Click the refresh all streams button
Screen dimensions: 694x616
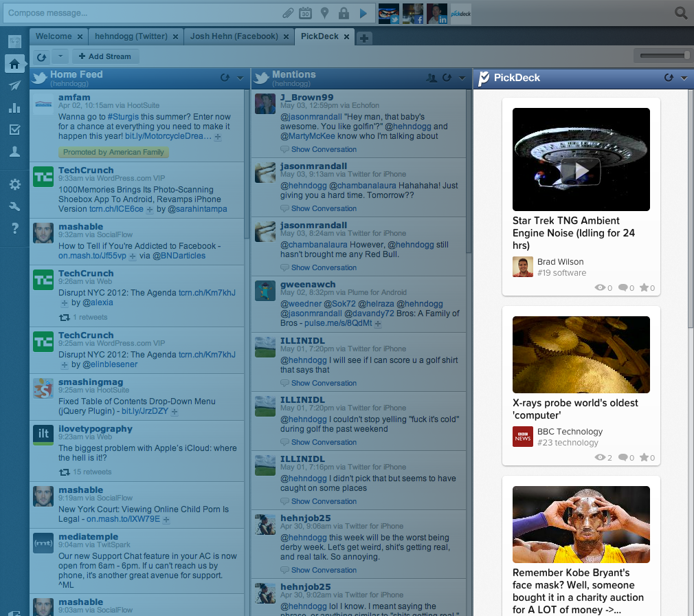(x=41, y=56)
